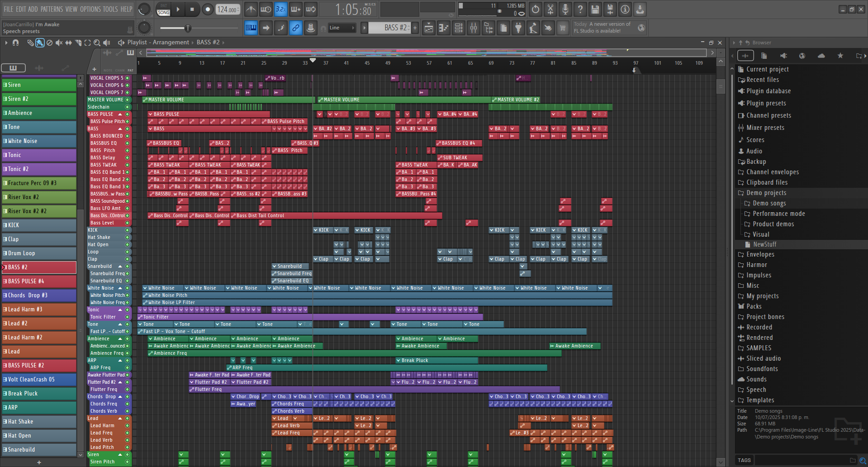The width and height of the screenshot is (868, 467).
Task: Stop playback with the Stop button
Action: point(192,9)
